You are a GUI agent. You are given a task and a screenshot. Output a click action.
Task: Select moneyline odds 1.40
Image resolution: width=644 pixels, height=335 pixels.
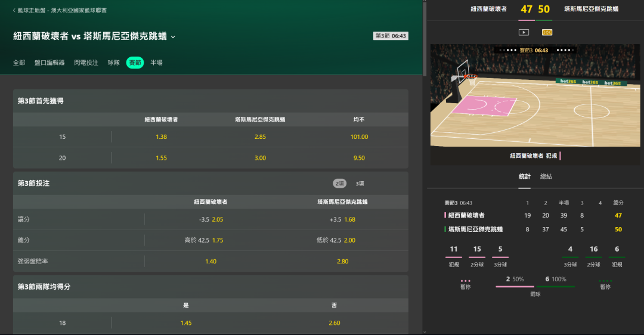tap(210, 261)
